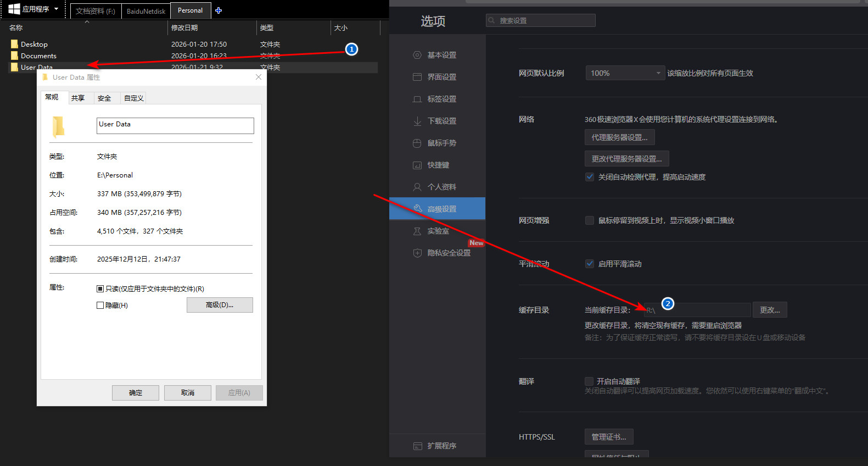Image resolution: width=868 pixels, height=466 pixels.
Task: Click the 隐私安全设置 shield icon
Action: [417, 253]
